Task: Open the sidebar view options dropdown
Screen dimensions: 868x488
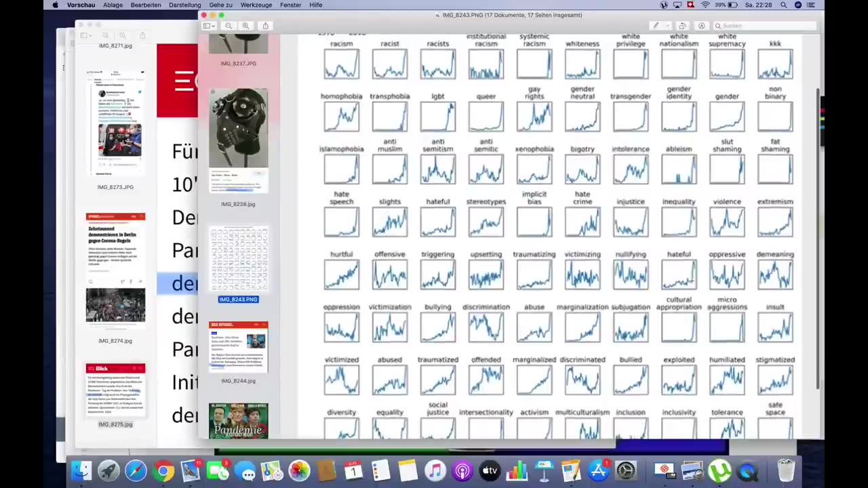Action: click(210, 26)
